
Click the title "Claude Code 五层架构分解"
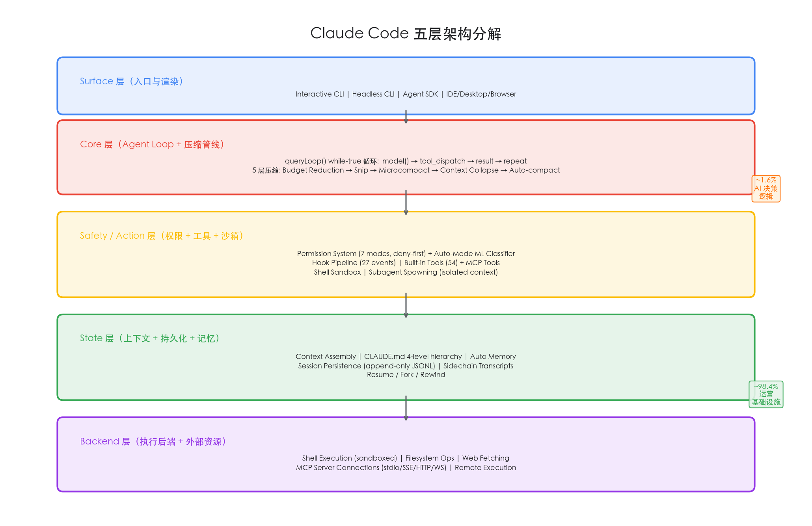click(406, 33)
